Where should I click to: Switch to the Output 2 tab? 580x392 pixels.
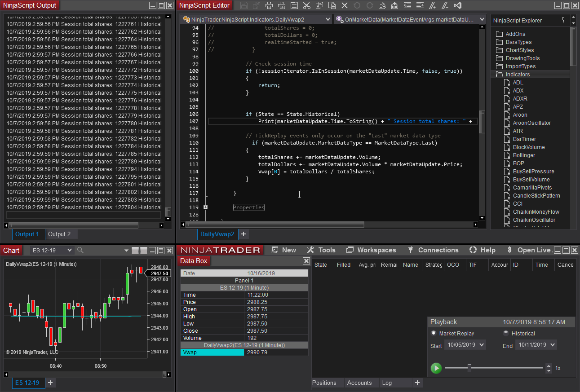pos(59,234)
